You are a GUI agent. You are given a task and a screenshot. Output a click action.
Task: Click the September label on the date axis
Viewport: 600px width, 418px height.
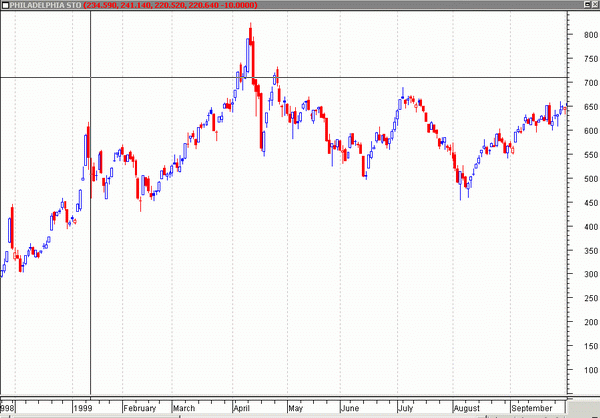pyautogui.click(x=530, y=408)
